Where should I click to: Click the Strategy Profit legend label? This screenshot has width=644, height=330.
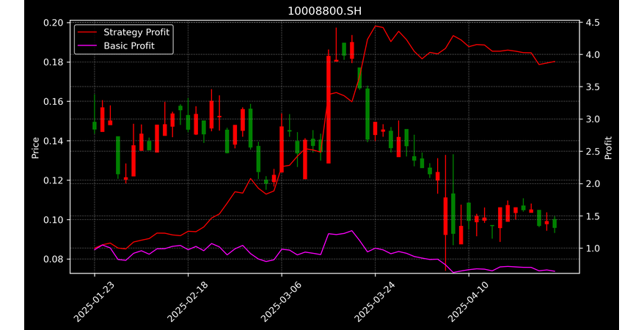click(x=136, y=32)
